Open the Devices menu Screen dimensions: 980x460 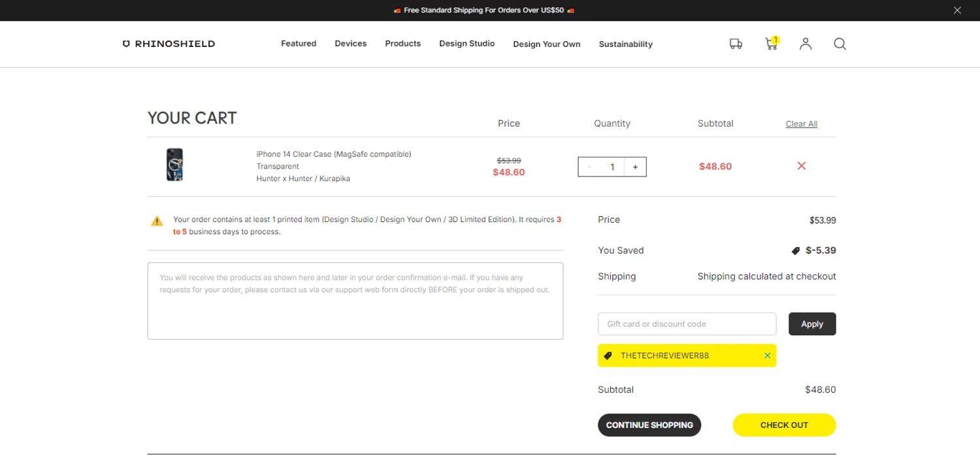click(x=351, y=44)
